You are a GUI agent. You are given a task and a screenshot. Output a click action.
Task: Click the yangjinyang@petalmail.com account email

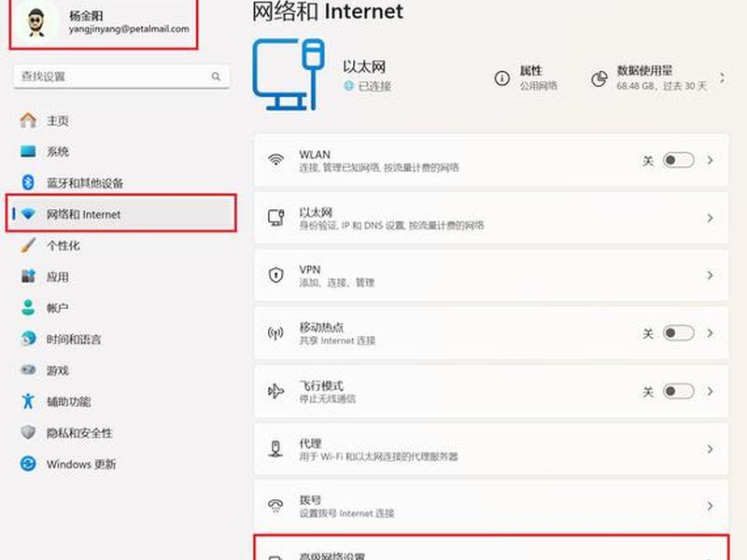[x=129, y=29]
